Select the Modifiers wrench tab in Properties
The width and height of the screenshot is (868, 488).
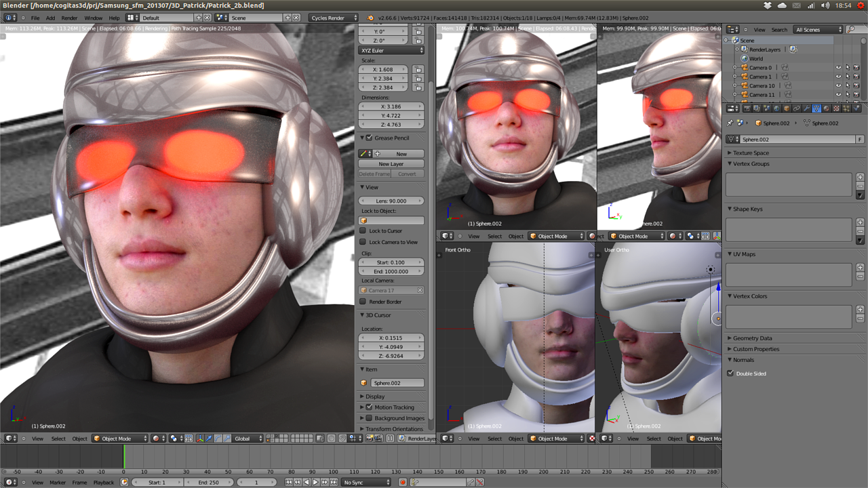click(807, 108)
